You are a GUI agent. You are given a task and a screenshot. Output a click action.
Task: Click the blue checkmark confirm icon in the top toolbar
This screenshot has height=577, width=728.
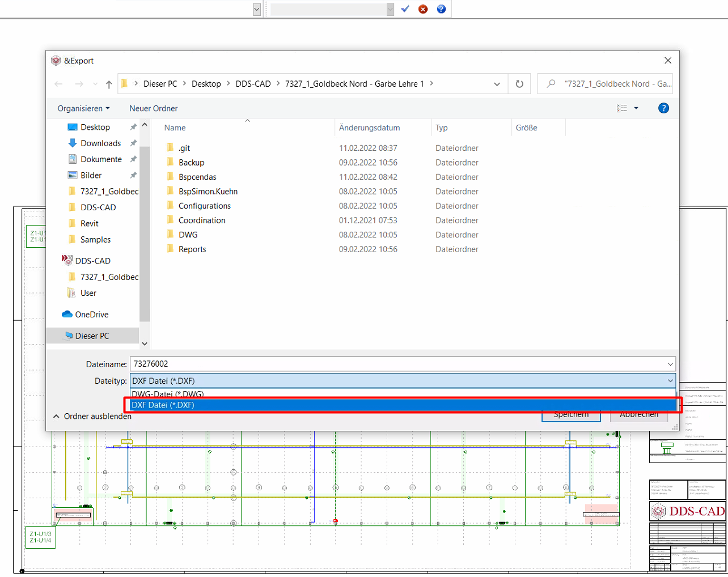(405, 9)
